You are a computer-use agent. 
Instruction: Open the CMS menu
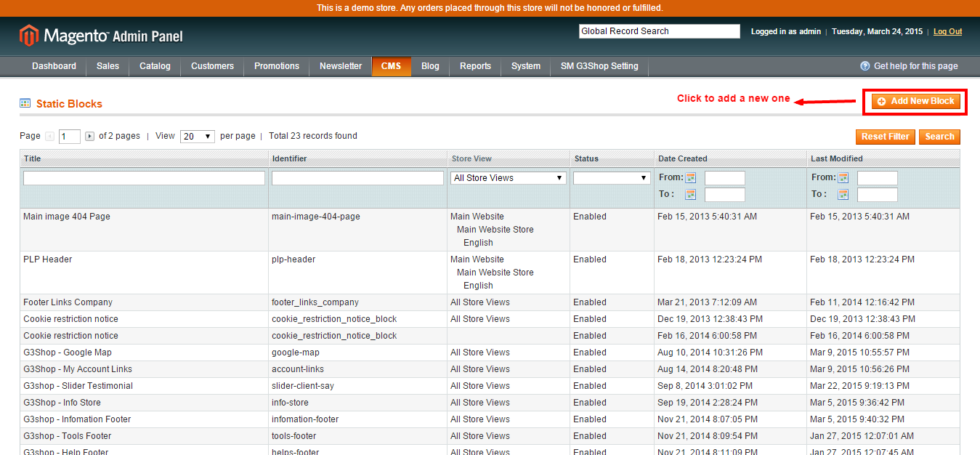(x=391, y=66)
